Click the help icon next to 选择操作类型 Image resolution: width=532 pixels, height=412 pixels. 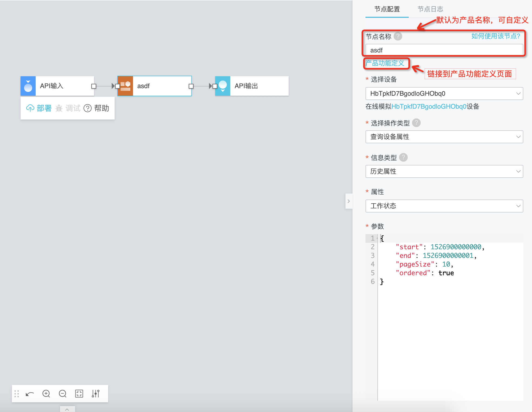tap(416, 123)
